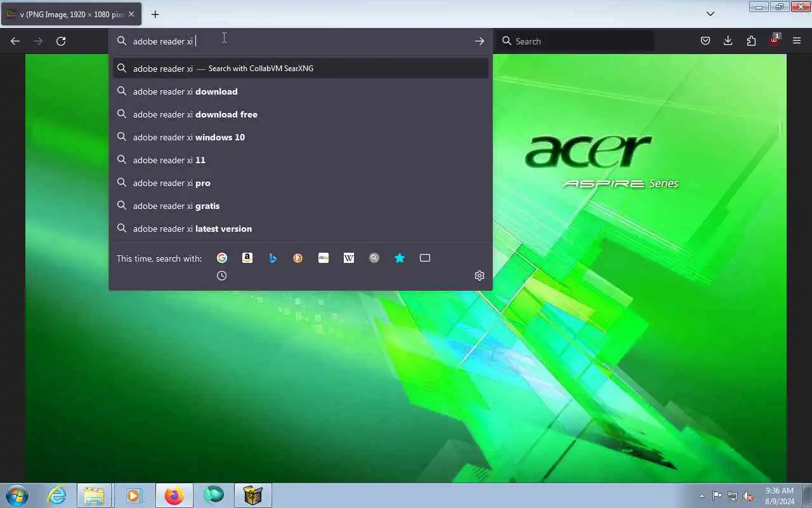
Task: Search this time with eBay
Action: 324,258
